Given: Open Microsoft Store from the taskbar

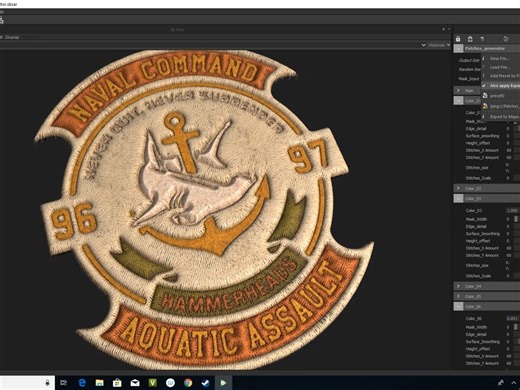Looking at the screenshot, I should coord(117,383).
